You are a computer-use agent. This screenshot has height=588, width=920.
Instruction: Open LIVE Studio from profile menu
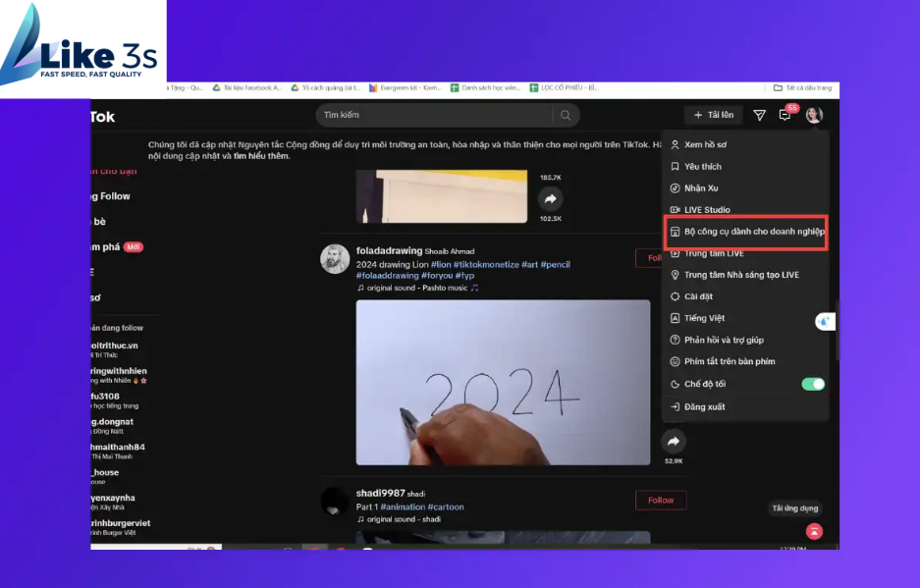tap(745, 209)
